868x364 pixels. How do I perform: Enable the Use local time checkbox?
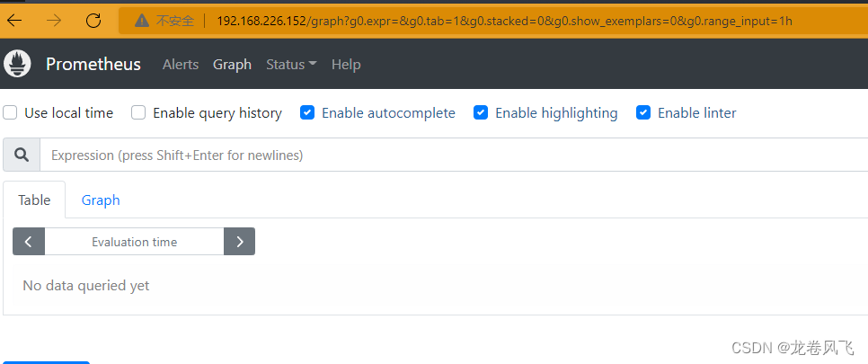[10, 113]
